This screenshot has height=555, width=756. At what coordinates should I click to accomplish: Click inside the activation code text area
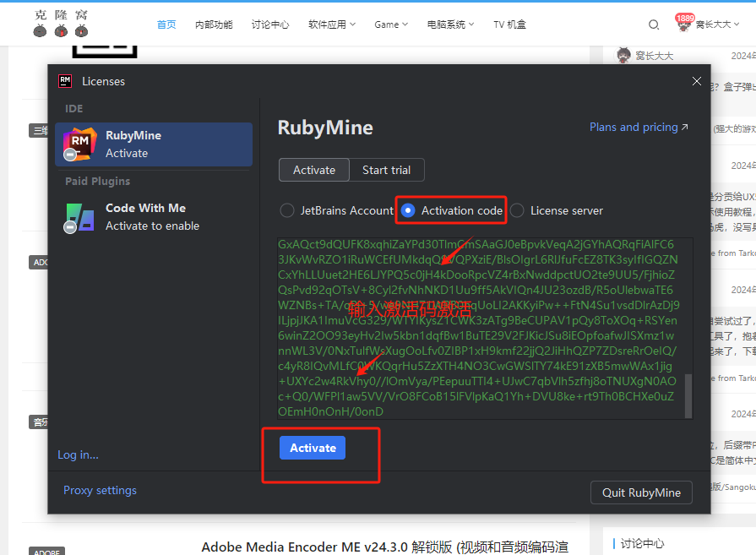[x=485, y=328]
